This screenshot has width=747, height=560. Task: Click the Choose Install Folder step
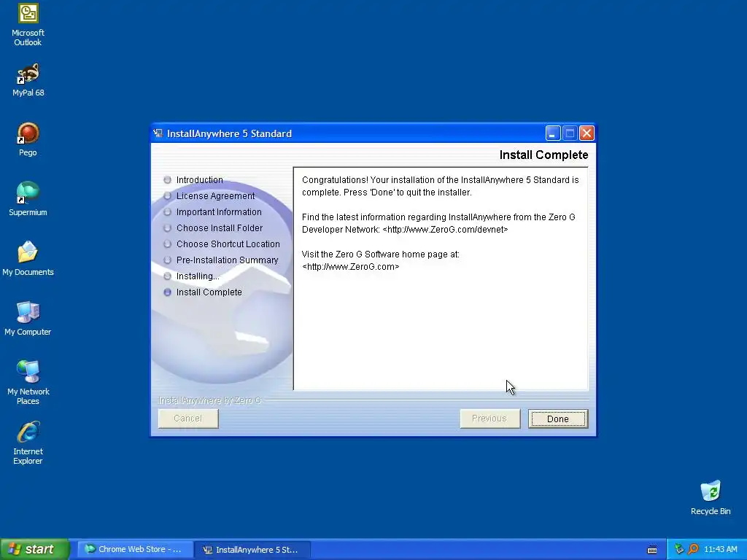219,228
